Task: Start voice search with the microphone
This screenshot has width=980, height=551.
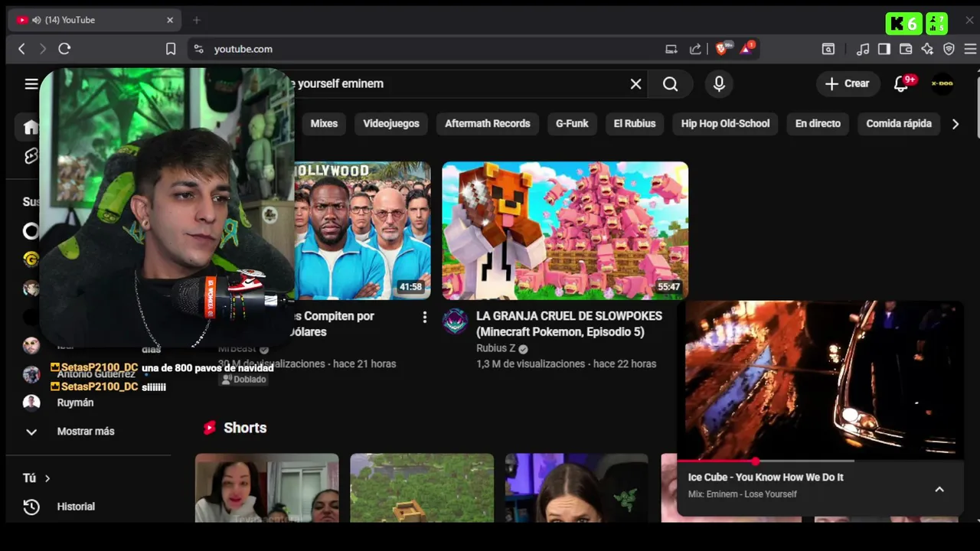Action: 719,84
